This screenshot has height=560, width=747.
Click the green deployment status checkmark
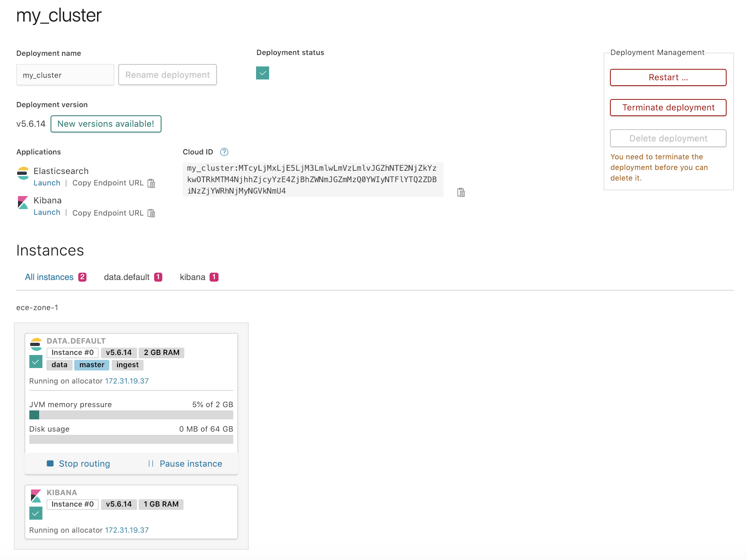(263, 73)
